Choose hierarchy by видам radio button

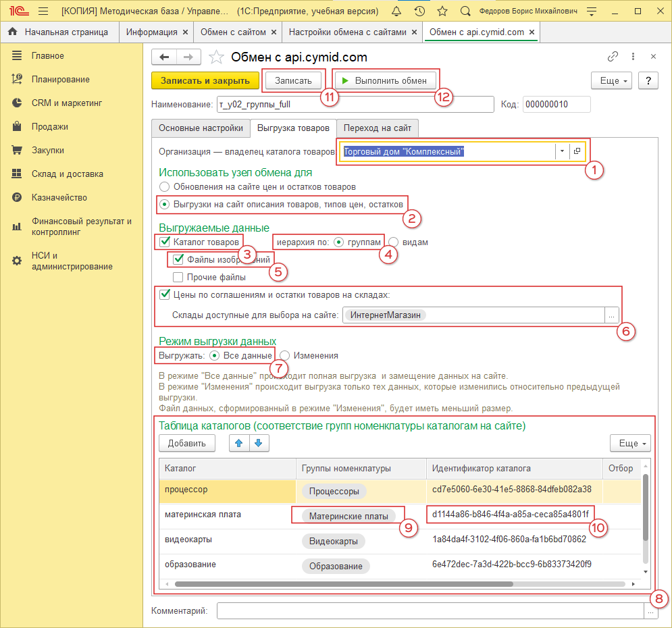394,242
